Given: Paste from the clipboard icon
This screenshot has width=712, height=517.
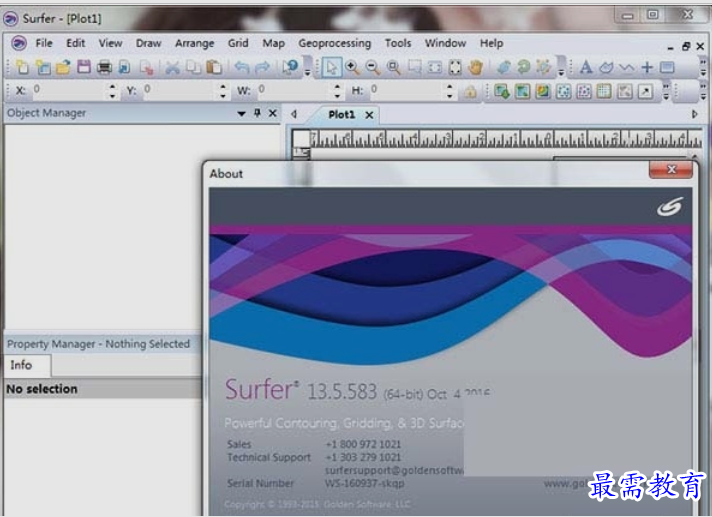Looking at the screenshot, I should (x=214, y=67).
